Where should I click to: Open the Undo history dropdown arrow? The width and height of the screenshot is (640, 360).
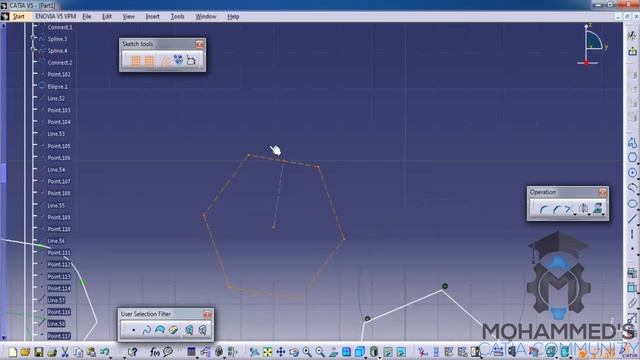(x=111, y=357)
